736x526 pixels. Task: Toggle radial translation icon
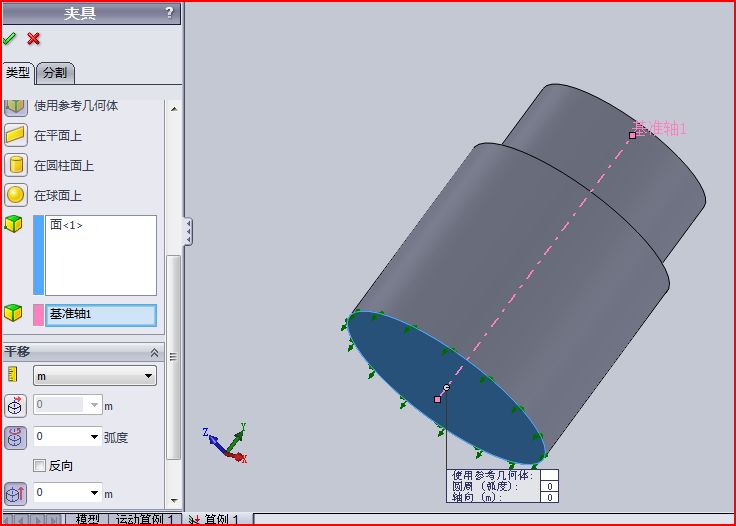pos(15,406)
